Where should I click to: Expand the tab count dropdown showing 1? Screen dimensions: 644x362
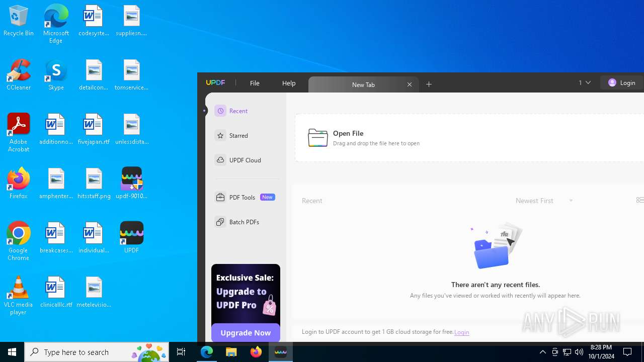click(585, 83)
